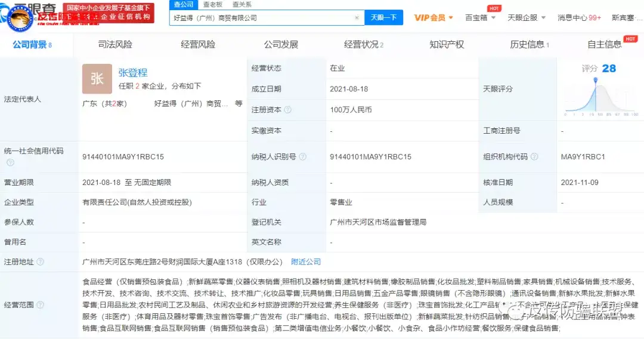Open help icon under 统一社会信用代码
Viewport: 644px width, 339px height.
click(x=11, y=163)
